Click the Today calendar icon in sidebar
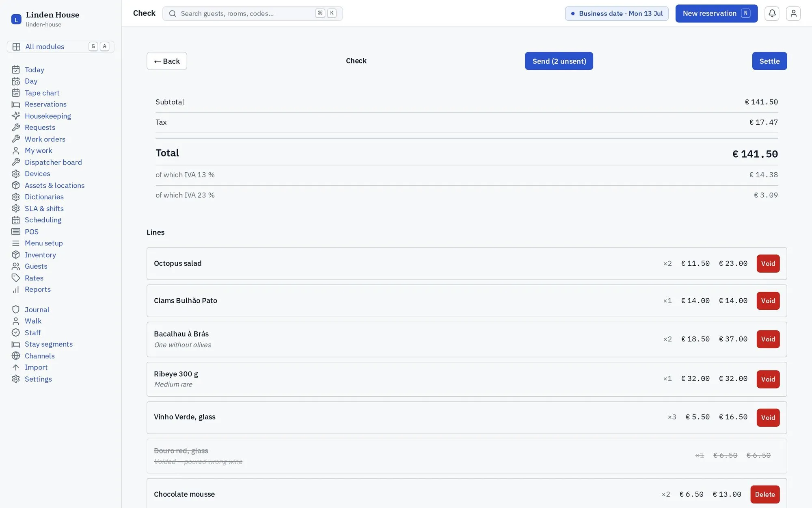Image resolution: width=812 pixels, height=508 pixels. 16,69
